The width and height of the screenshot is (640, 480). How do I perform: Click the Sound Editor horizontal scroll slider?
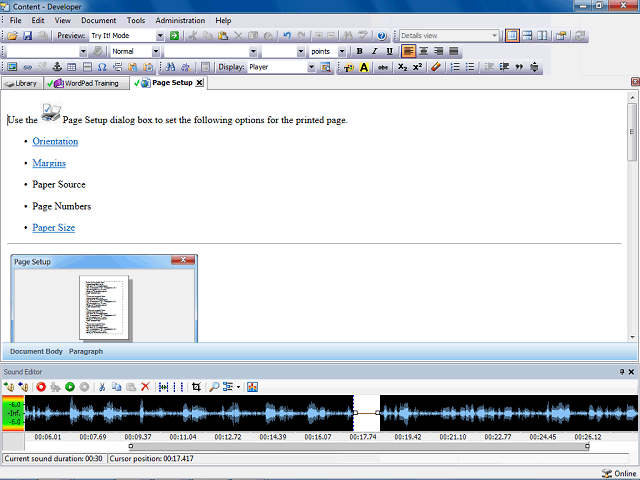pos(359,447)
